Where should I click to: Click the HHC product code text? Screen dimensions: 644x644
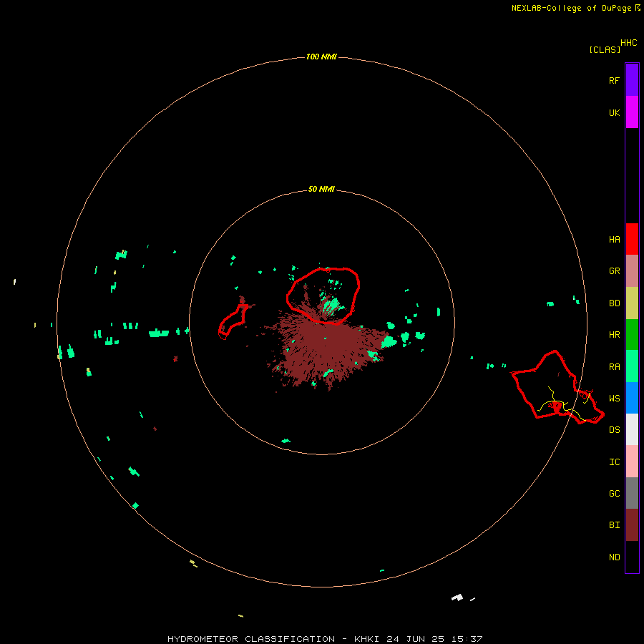628,43
